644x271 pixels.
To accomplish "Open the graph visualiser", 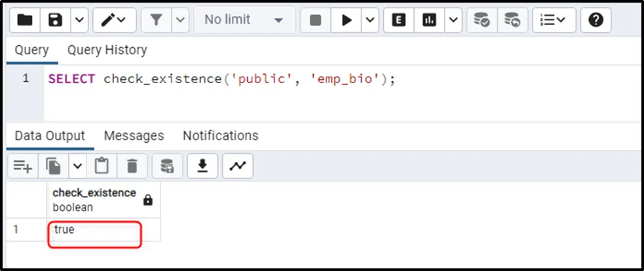I will click(x=237, y=166).
